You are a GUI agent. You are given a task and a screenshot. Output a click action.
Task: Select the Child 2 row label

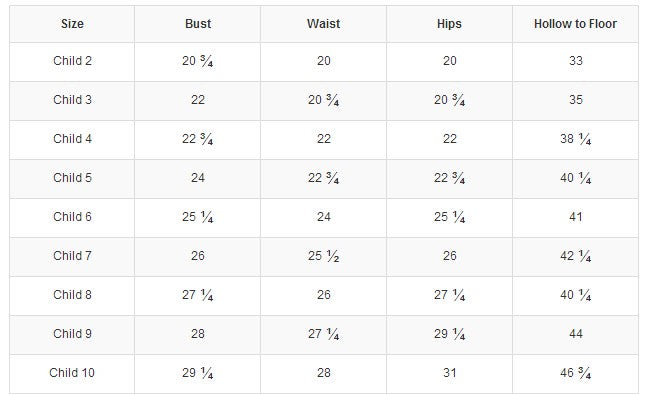point(72,61)
